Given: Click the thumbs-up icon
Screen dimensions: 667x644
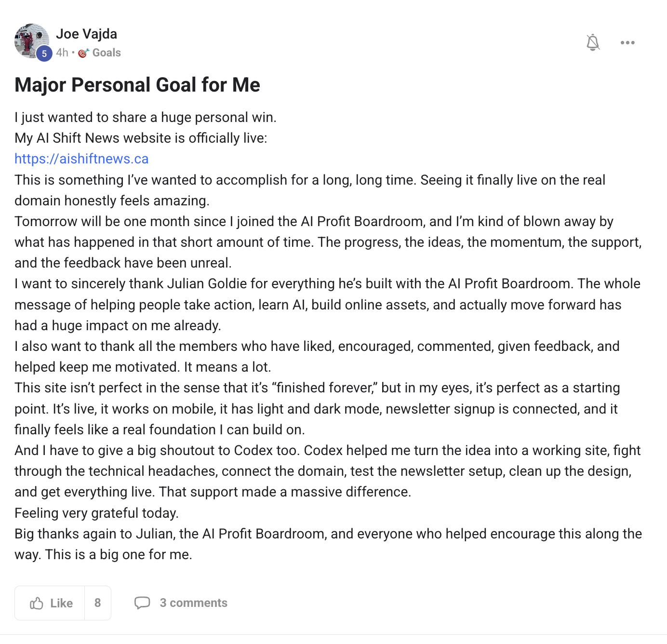Looking at the screenshot, I should (x=37, y=603).
